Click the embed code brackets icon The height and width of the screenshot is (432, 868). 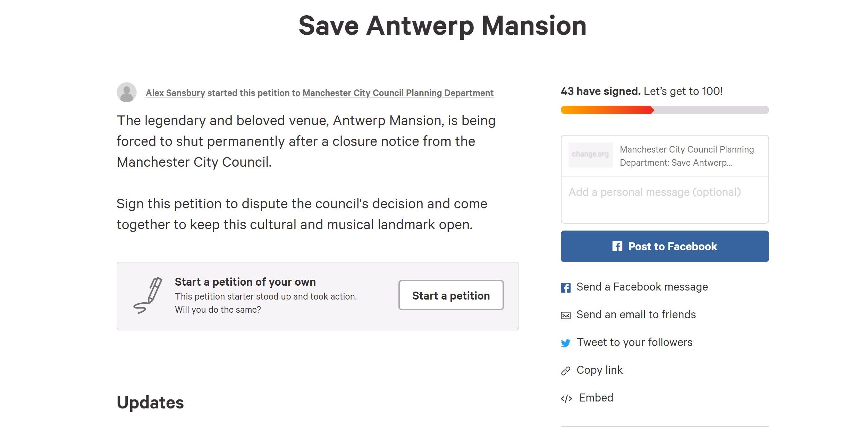[x=566, y=398]
